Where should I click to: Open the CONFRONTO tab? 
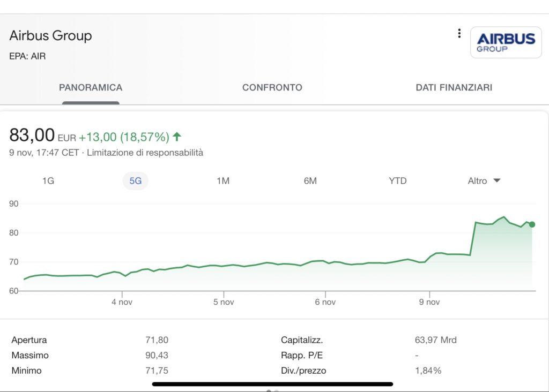tap(272, 87)
